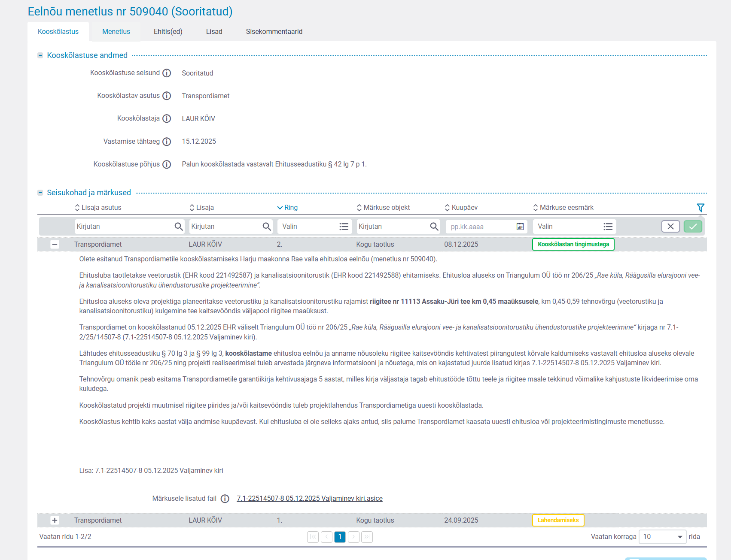Clear filters with the X button
The image size is (731, 560).
[670, 227]
